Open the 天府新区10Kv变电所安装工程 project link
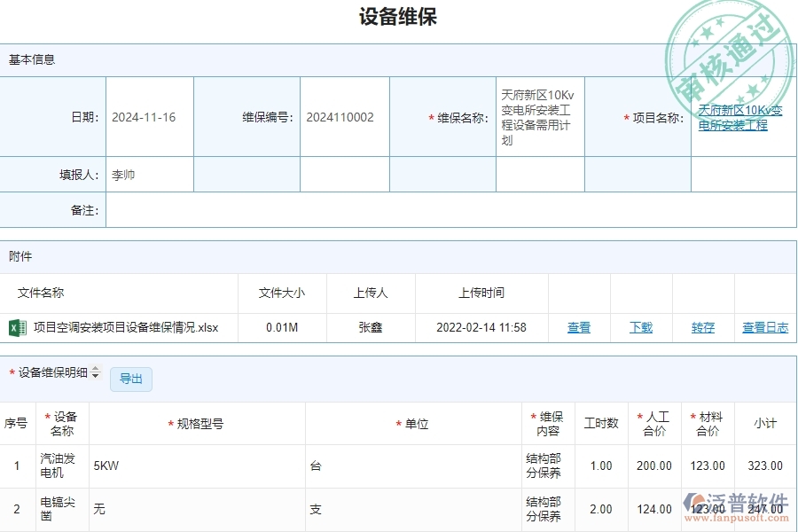The image size is (798, 532). click(741, 117)
